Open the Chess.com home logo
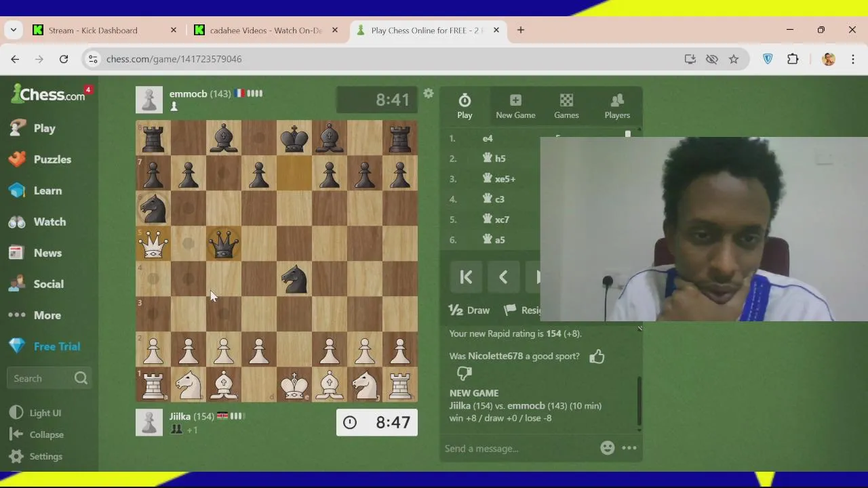 point(47,94)
